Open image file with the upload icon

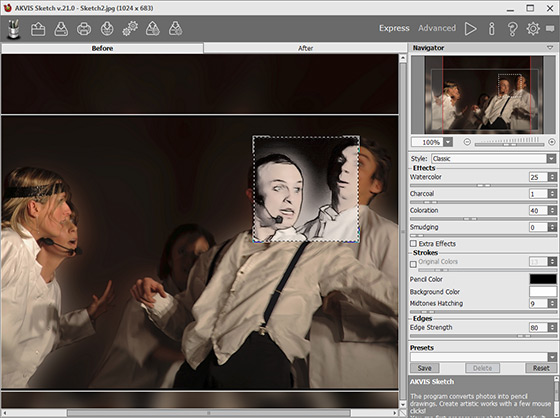point(38,29)
